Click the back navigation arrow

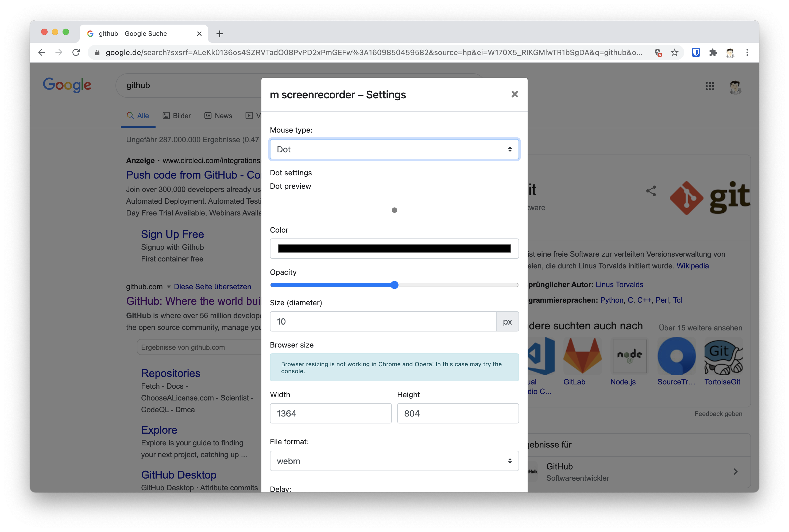(42, 53)
